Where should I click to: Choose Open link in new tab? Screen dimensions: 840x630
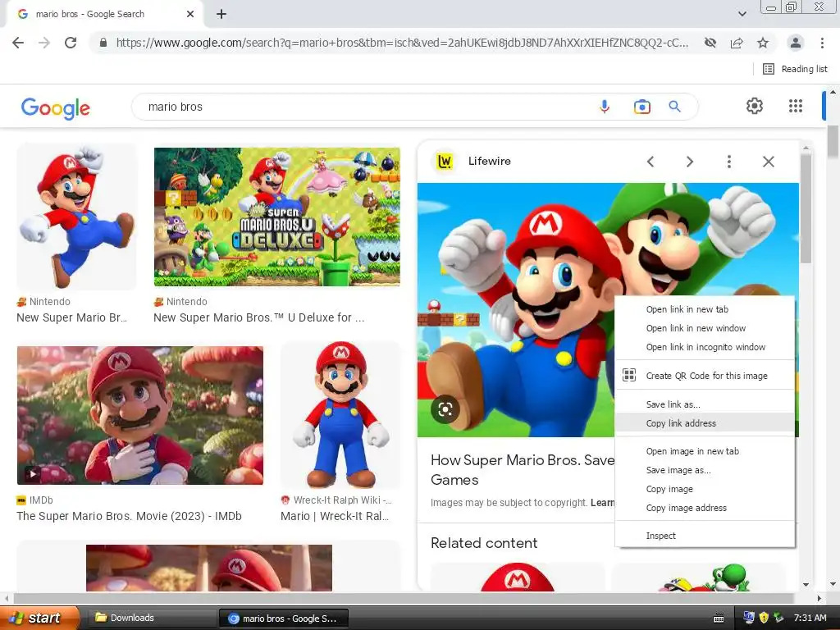click(705, 309)
